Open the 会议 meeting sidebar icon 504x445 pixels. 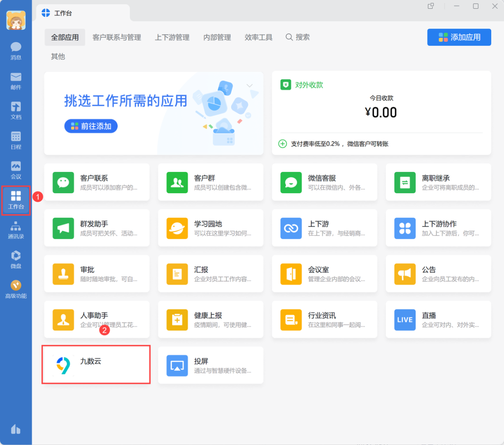[16, 170]
